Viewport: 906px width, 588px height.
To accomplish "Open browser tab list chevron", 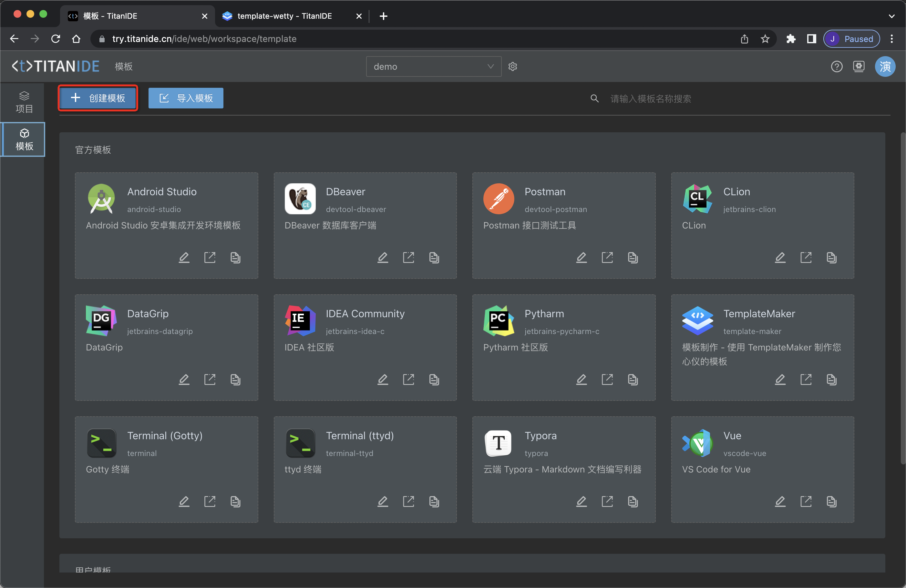I will pyautogui.click(x=891, y=16).
